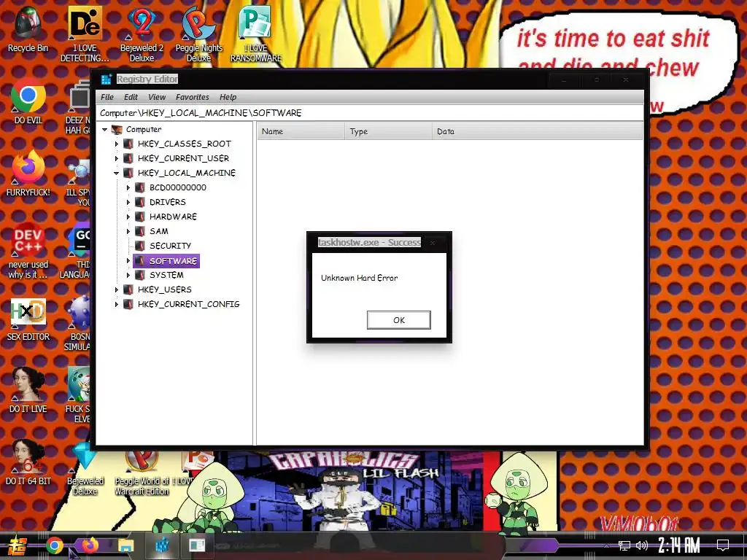This screenshot has width=747, height=560.
Task: Select the SECURITY key in the tree
Action: (x=170, y=246)
